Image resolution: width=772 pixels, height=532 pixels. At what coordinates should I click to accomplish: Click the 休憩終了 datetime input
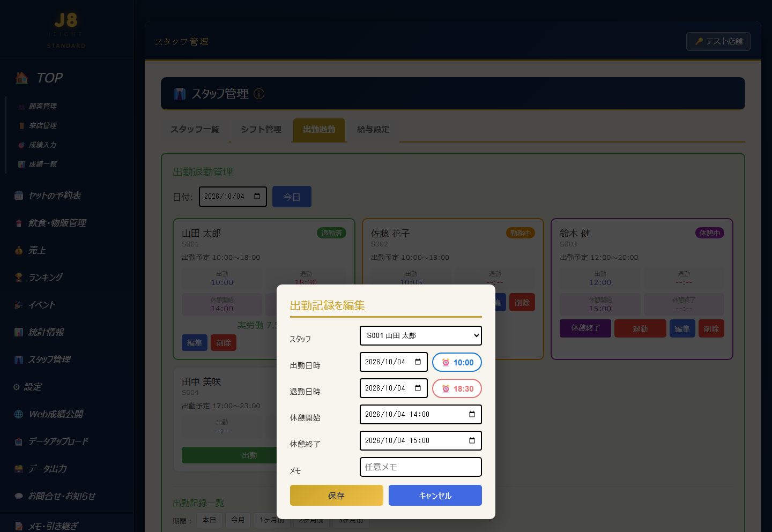[421, 441]
